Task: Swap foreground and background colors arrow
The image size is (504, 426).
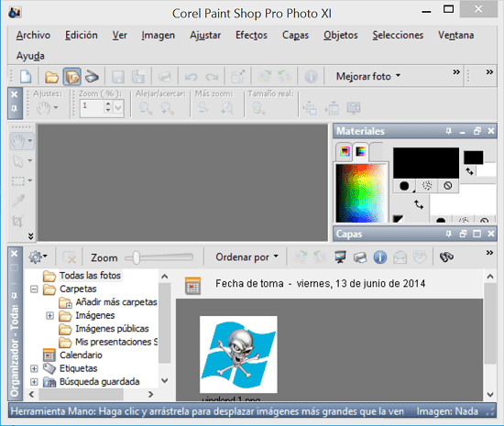Action: pos(469,171)
